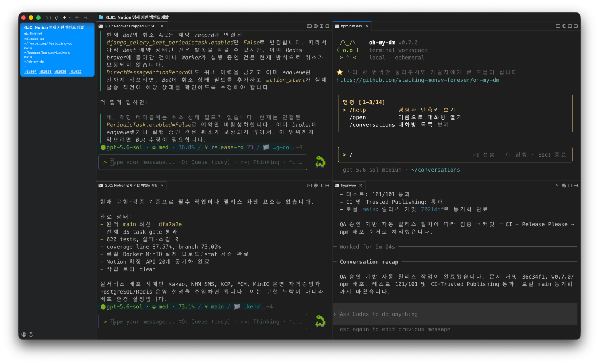Open the account profile icon in sidebar

point(24,335)
